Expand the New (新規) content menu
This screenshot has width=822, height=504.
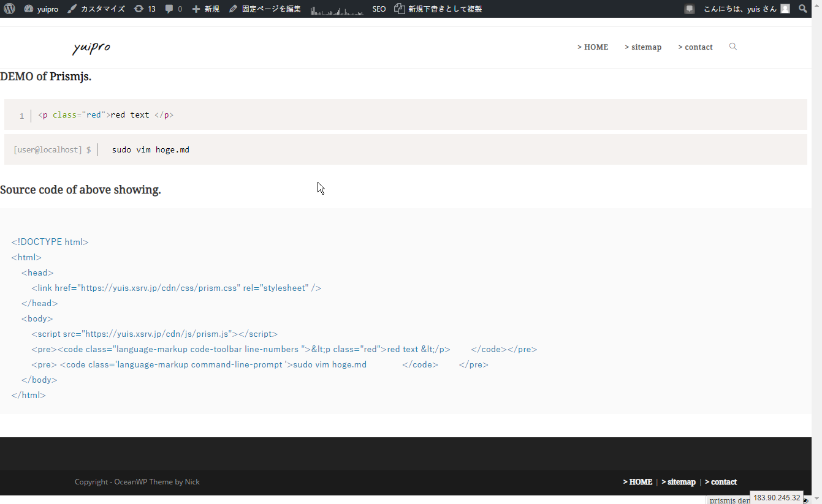pos(205,9)
